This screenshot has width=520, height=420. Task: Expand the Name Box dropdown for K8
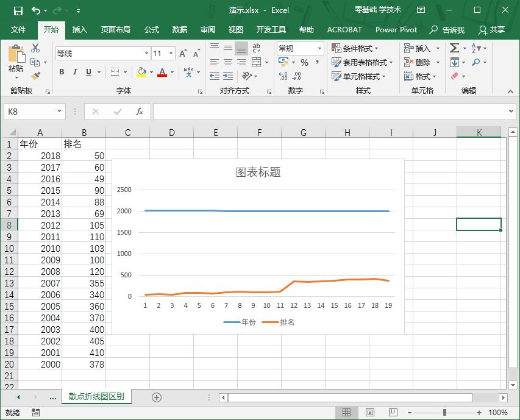(59, 111)
